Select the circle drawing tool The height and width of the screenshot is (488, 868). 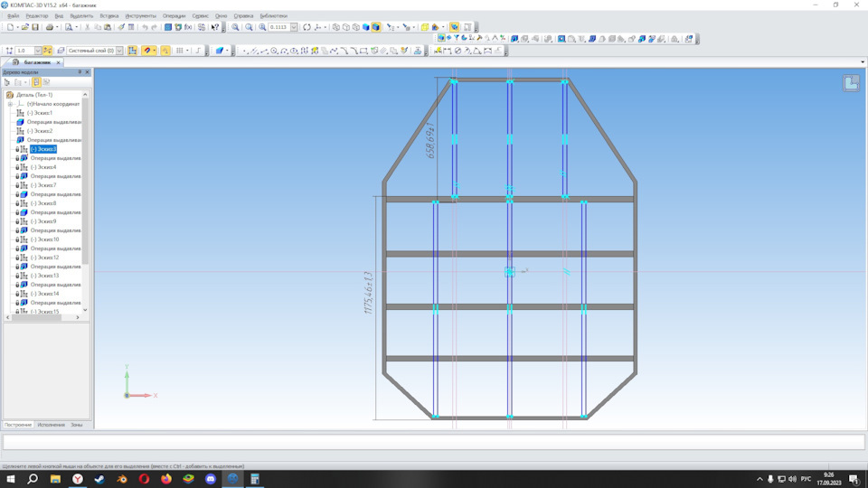click(x=274, y=51)
